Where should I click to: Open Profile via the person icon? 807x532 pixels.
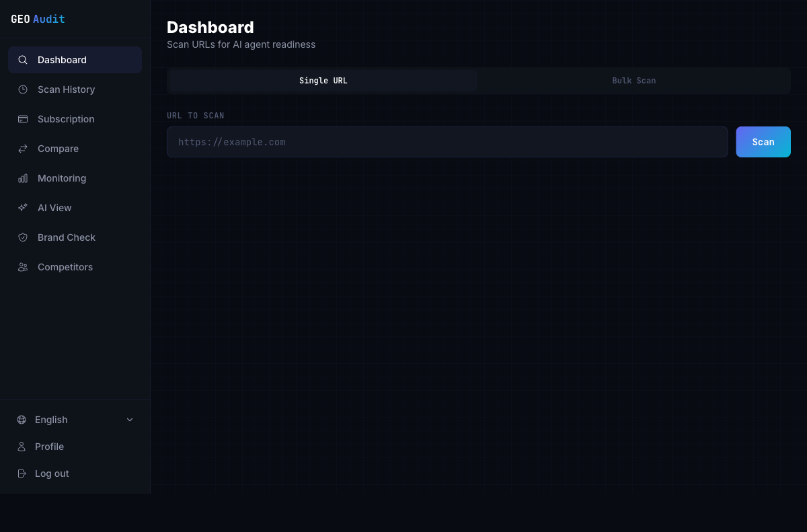21,447
